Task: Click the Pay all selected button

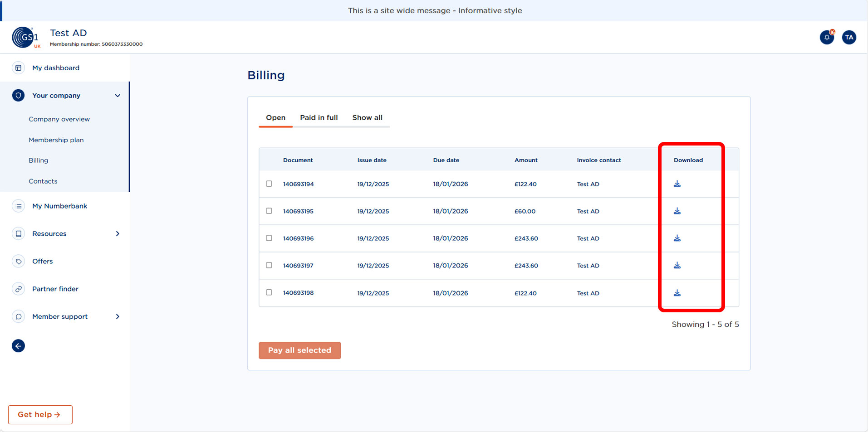Action: 299,350
